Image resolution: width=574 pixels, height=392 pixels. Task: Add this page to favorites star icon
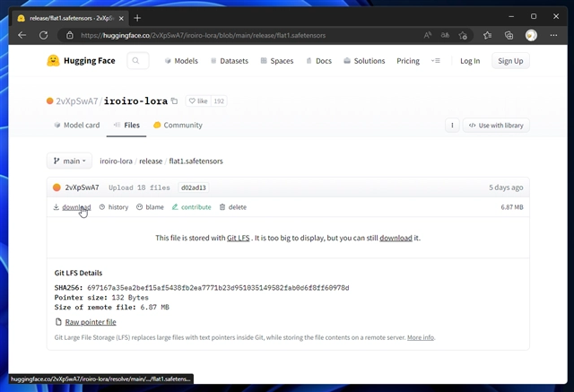463,35
